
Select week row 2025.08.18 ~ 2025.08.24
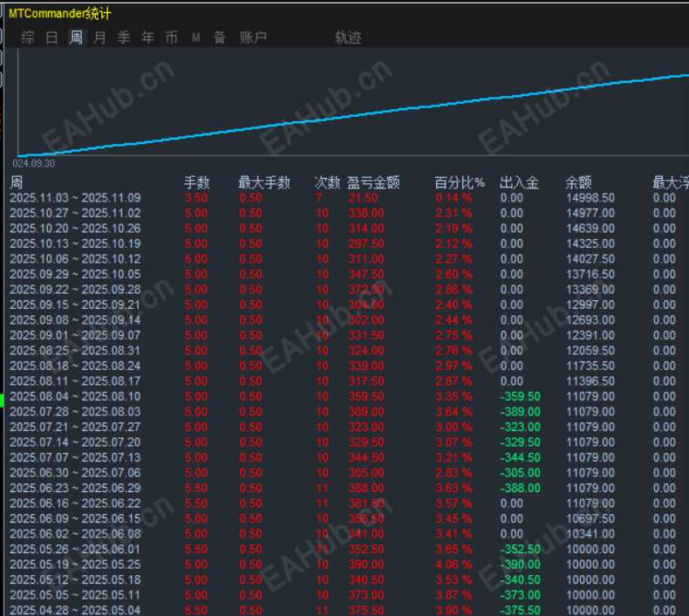(347, 366)
